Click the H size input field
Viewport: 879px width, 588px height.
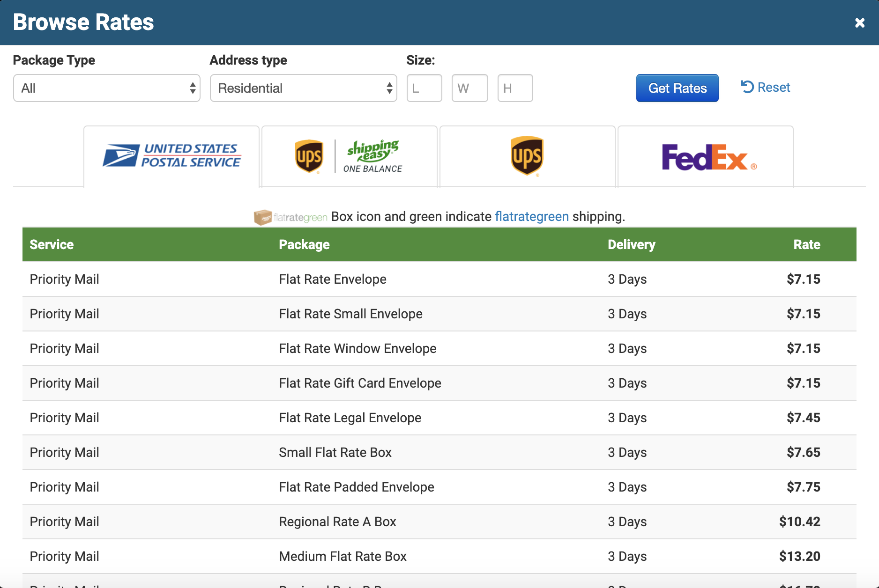[515, 88]
